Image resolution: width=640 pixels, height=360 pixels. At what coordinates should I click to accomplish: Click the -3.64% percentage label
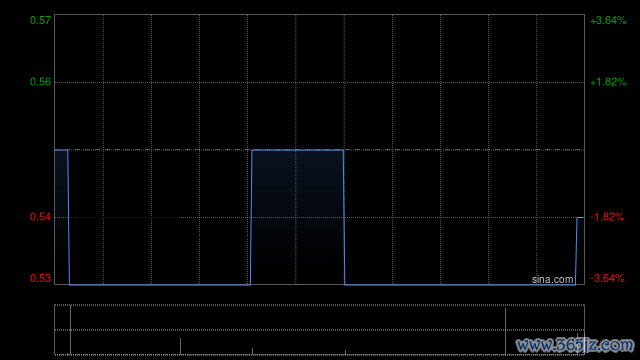point(607,278)
